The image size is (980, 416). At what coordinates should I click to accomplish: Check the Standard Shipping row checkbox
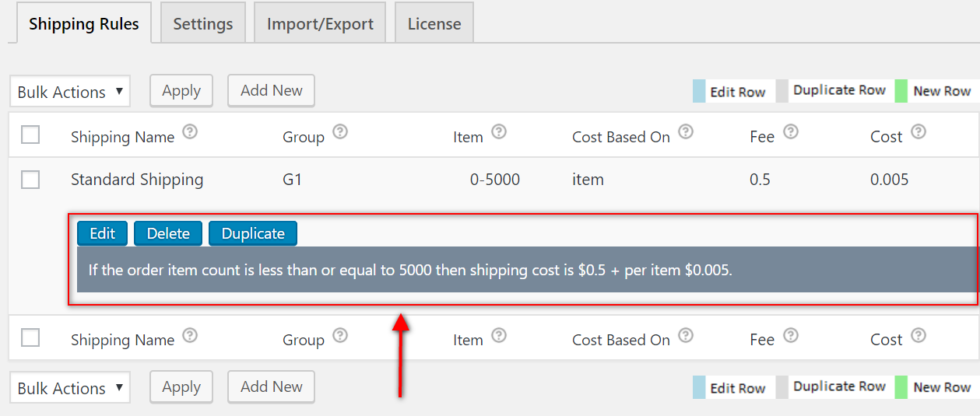pos(30,180)
